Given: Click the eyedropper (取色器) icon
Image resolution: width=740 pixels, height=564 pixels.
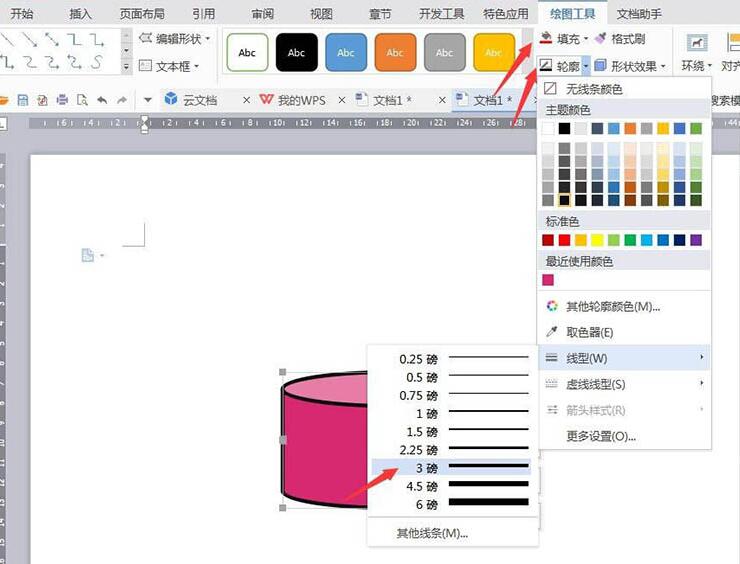Looking at the screenshot, I should tap(551, 332).
